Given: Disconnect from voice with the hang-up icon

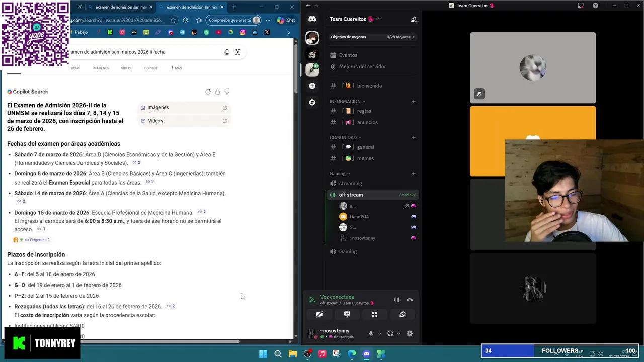Looking at the screenshot, I should click(410, 300).
